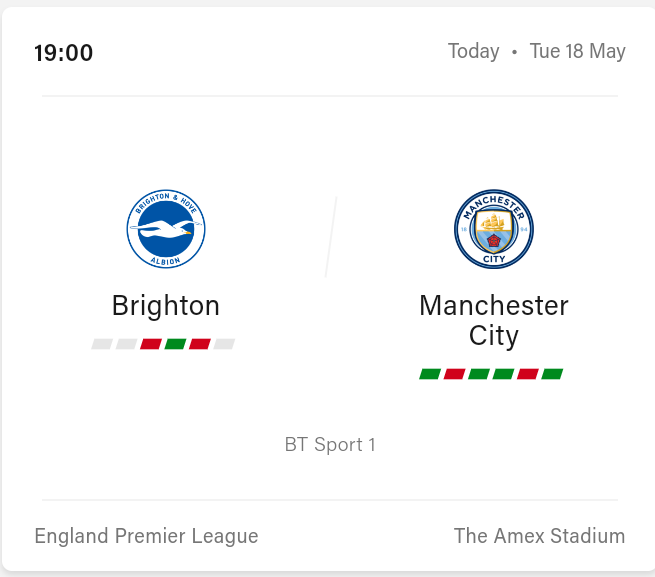The width and height of the screenshot is (655, 577).
Task: Click The Amex Stadium venue label
Action: pyautogui.click(x=539, y=536)
